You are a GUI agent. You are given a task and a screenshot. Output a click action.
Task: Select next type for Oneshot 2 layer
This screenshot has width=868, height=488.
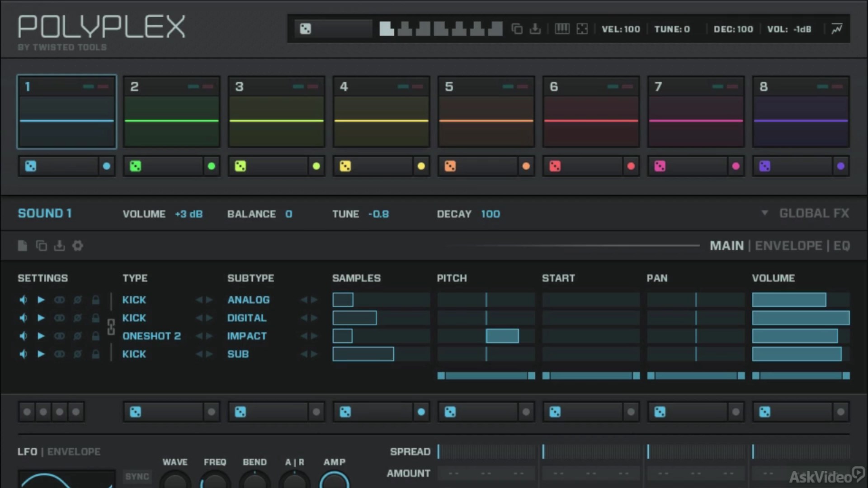tap(209, 336)
